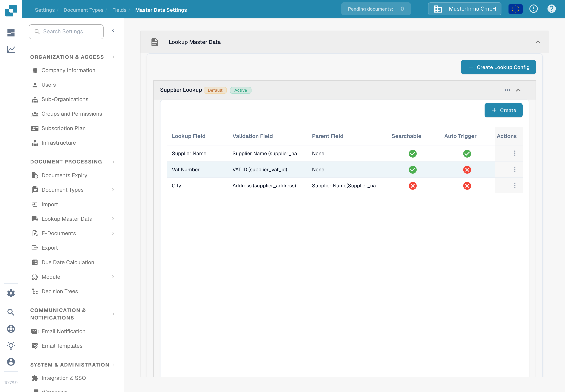
Task: Open Supplier Lookup three-dot options menu
Action: click(507, 90)
